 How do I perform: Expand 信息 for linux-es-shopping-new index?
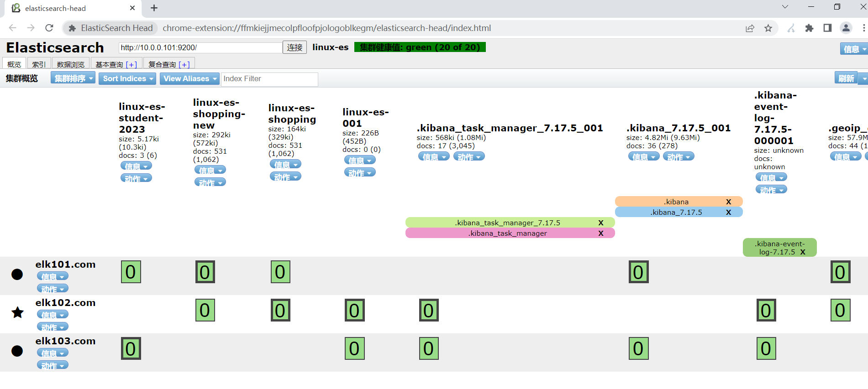[210, 170]
